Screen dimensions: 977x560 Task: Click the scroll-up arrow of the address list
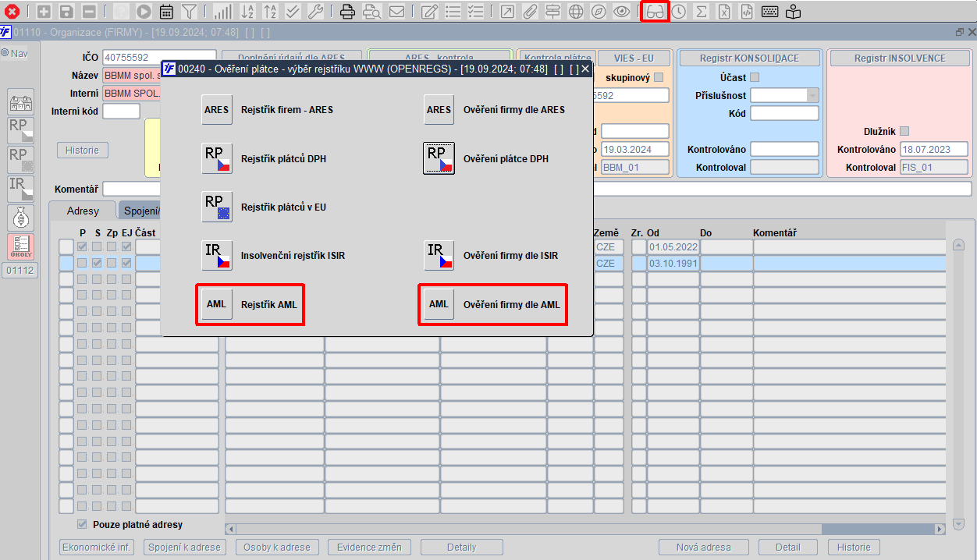click(x=959, y=245)
